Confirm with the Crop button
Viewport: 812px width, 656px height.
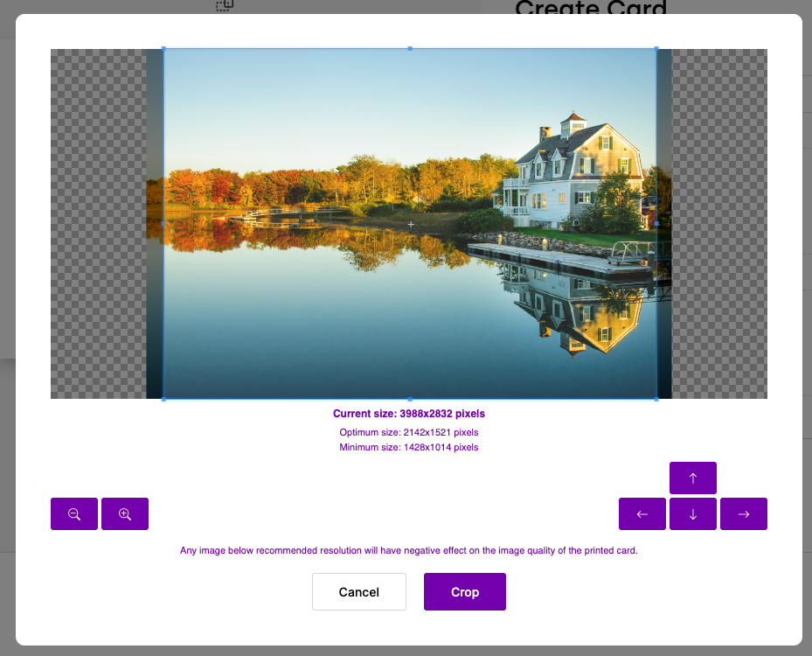464,592
